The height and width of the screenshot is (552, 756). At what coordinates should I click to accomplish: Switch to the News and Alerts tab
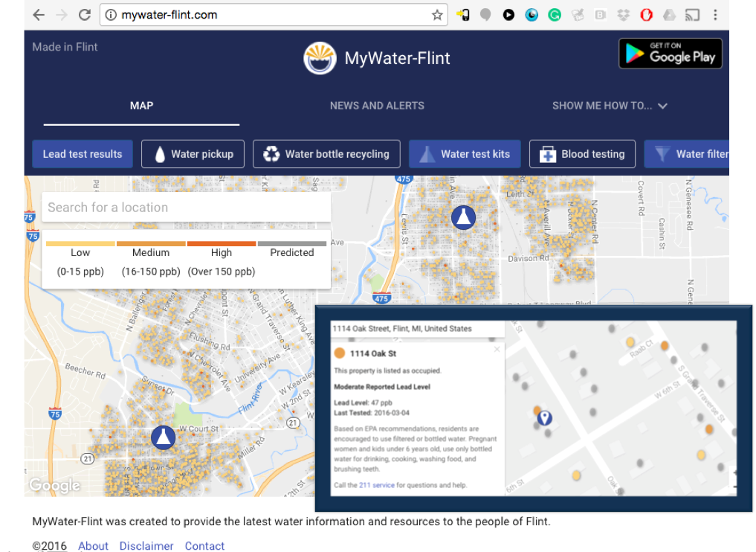pyautogui.click(x=377, y=106)
